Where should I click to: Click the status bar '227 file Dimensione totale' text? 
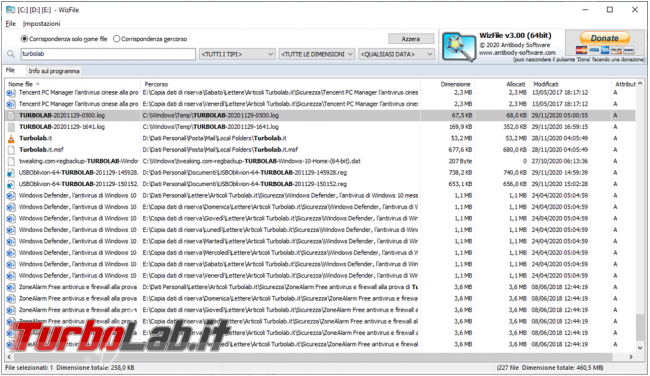[x=550, y=368]
